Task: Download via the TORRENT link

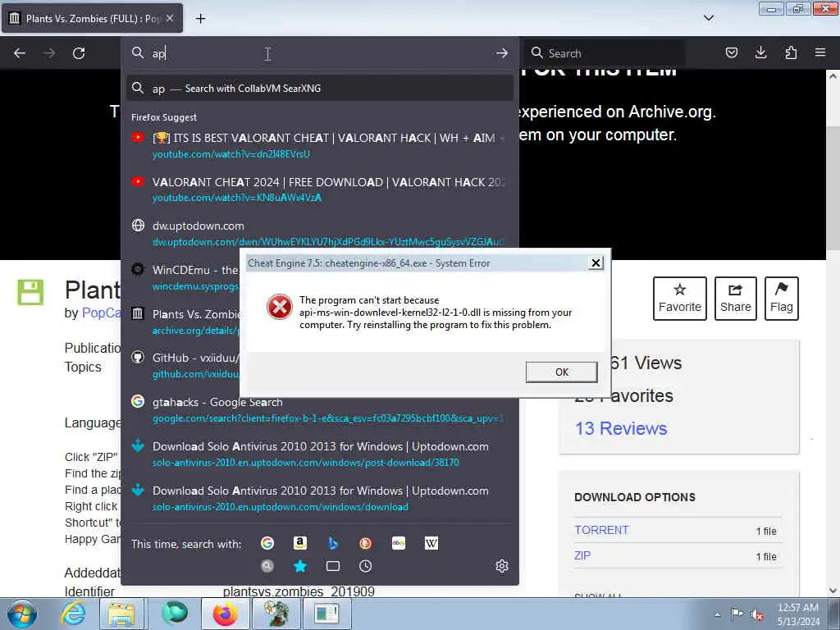Action: pos(601,530)
